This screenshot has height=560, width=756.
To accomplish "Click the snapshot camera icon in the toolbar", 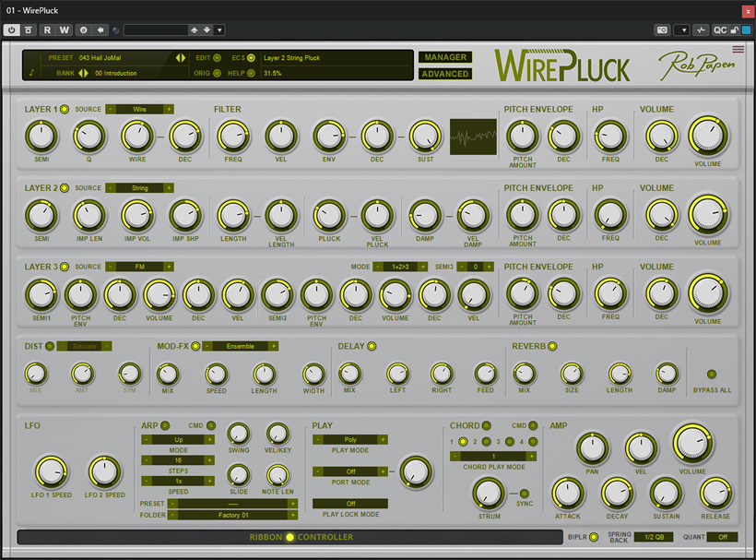I will (x=663, y=30).
